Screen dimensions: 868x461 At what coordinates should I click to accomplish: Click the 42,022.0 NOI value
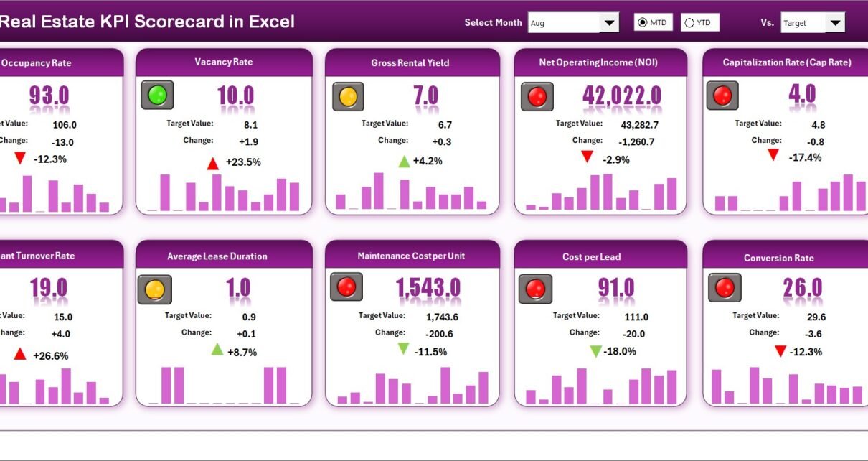(621, 96)
